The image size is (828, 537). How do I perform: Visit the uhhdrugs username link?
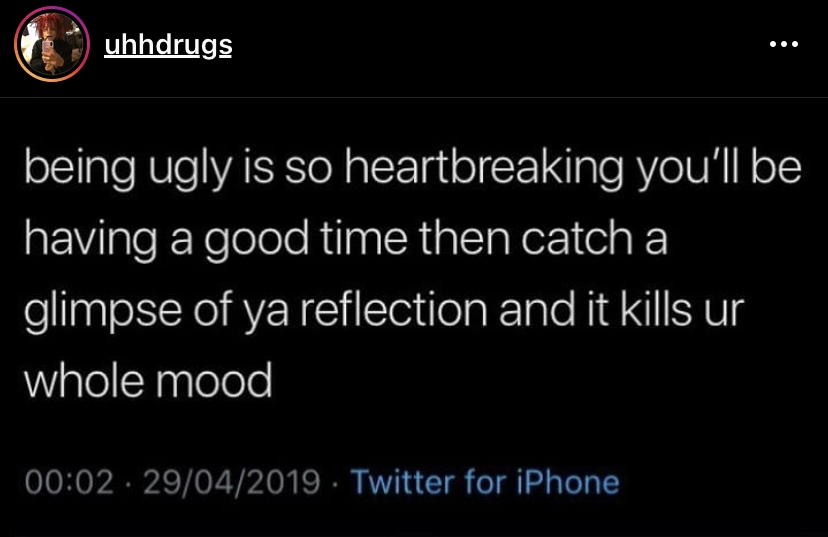point(167,45)
